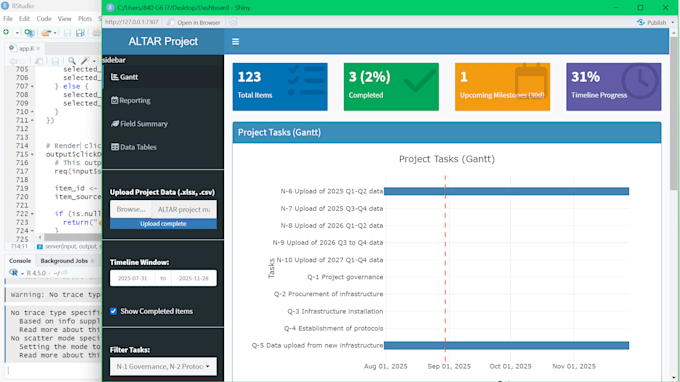Reload the Shiny app with the refresh icon
The image size is (680, 382).
[x=233, y=22]
